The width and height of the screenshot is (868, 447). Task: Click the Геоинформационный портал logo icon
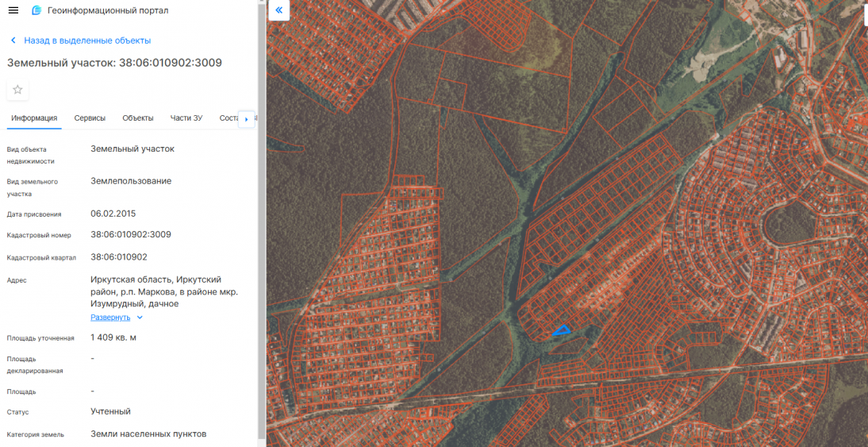36,10
